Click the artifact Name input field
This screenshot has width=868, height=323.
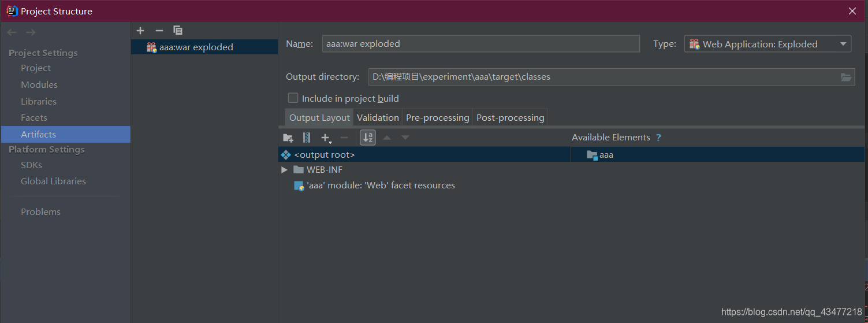[x=480, y=44]
